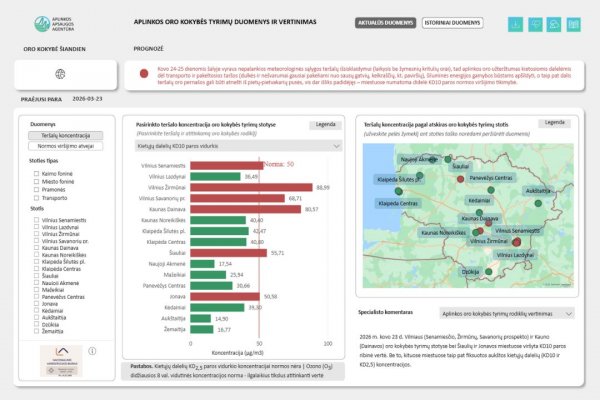
Task: Click the red Šiauliai station marker on the map
Action: pyautogui.click(x=461, y=179)
